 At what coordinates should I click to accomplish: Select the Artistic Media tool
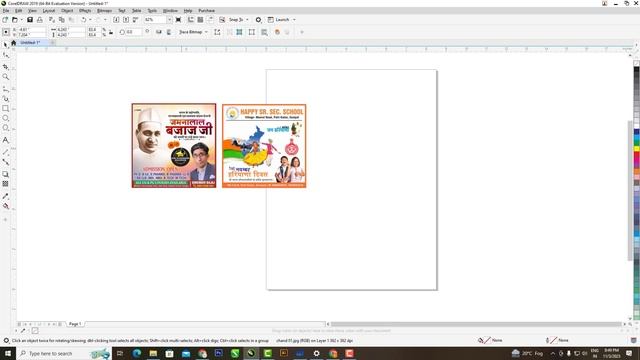tap(5, 98)
